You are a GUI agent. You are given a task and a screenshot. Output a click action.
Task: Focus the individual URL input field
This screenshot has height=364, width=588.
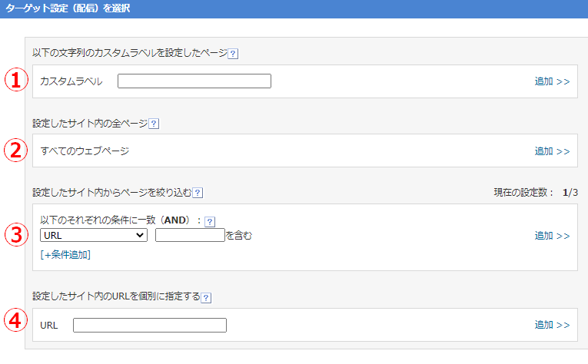149,326
